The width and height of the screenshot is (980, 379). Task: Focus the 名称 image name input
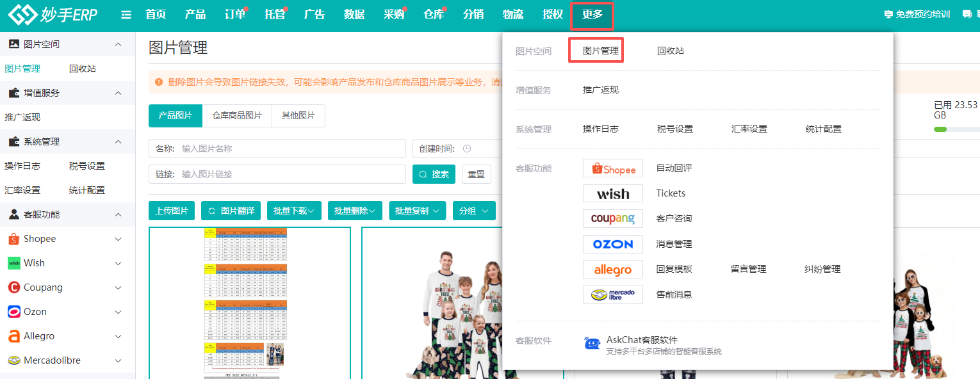[277, 149]
